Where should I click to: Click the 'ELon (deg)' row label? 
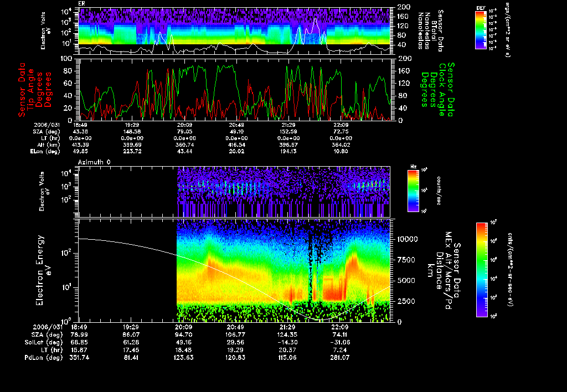tap(45, 152)
